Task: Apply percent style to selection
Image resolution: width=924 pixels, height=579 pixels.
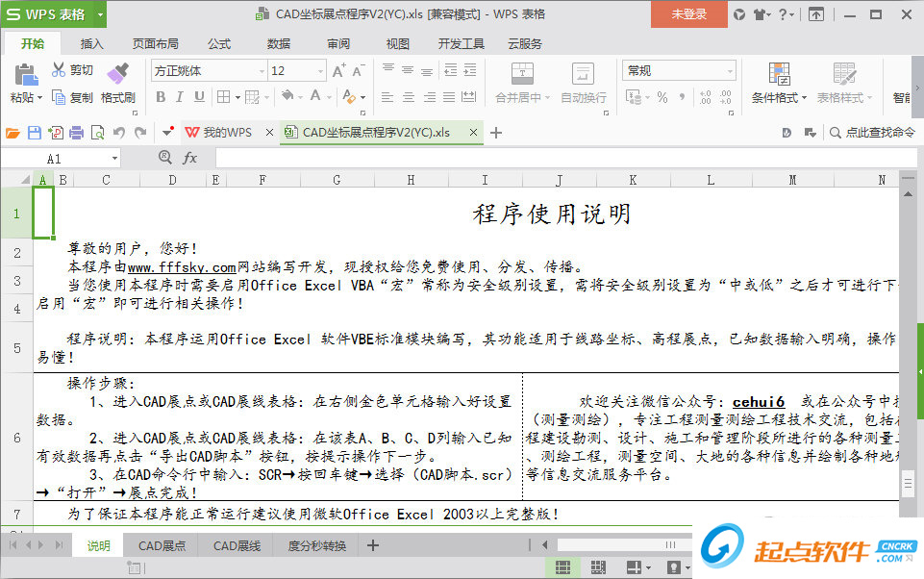Action: click(662, 97)
